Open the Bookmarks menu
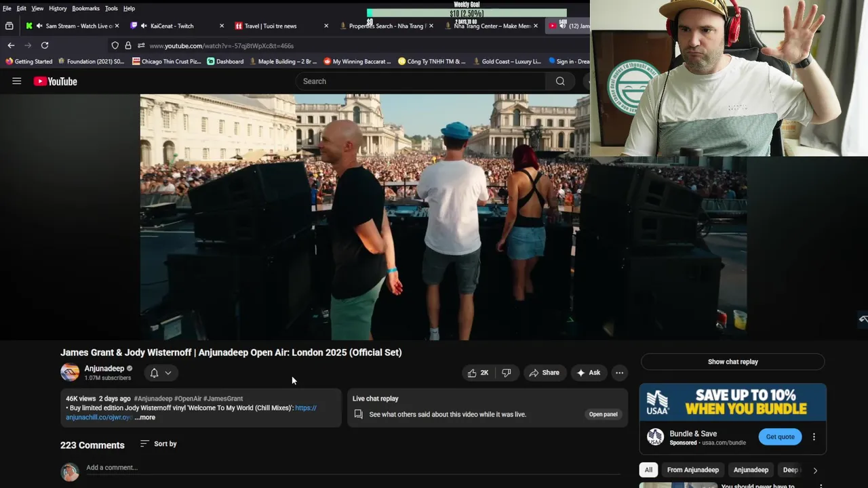Viewport: 868px width, 488px height. click(x=85, y=8)
